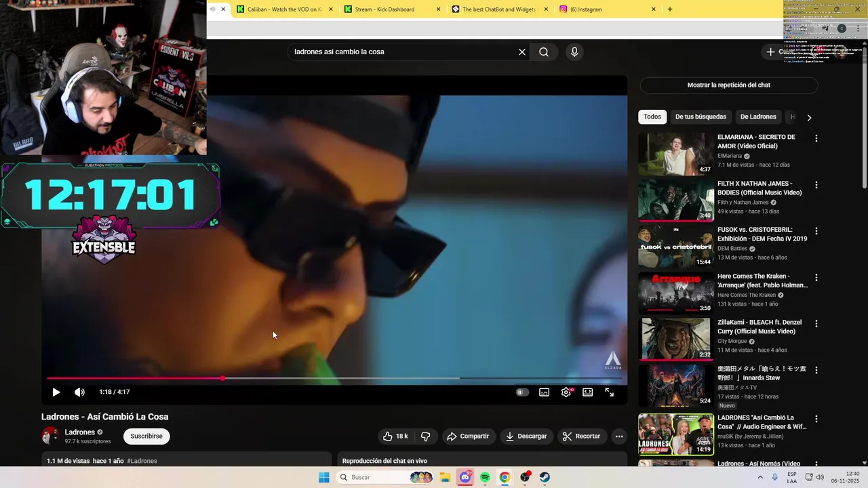Viewport: 868px width, 488px height.
Task: Click the search magnifier button
Action: coord(544,52)
